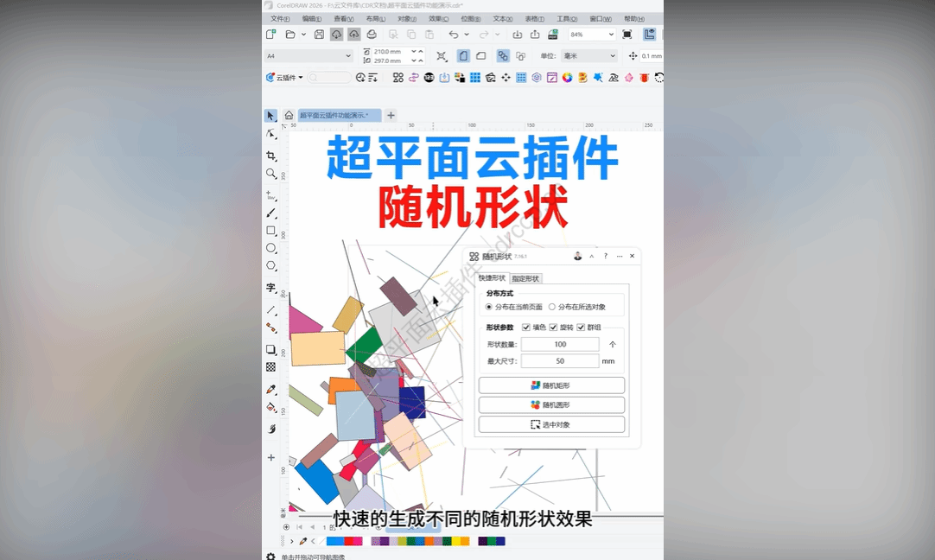The width and height of the screenshot is (935, 560).
Task: Open the random shapes plugin icon in the plugin bar
Action: point(398,78)
